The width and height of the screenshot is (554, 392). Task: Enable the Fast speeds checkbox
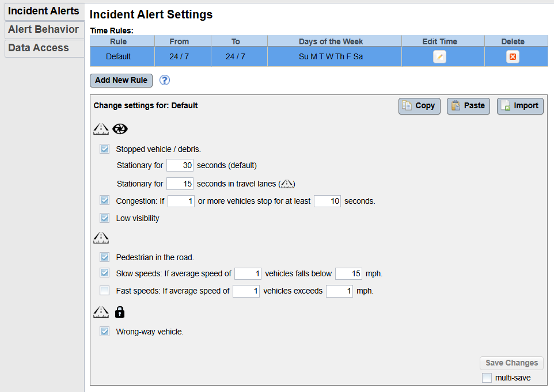(x=105, y=290)
